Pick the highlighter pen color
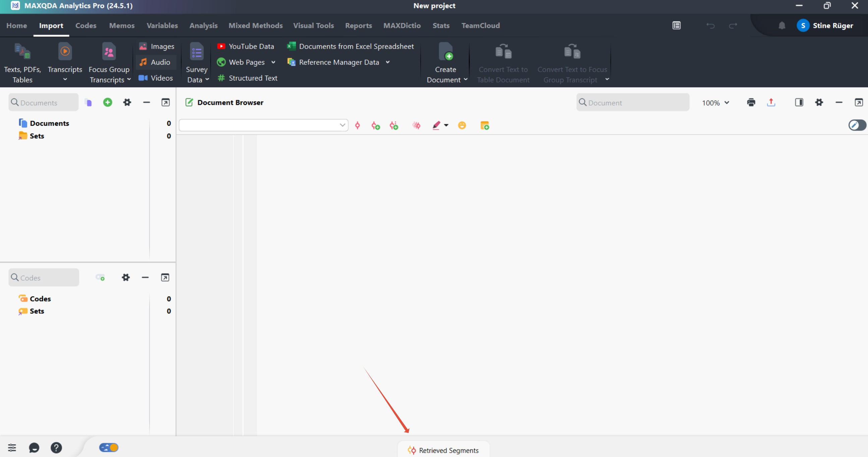This screenshot has height=457, width=868. point(437,125)
